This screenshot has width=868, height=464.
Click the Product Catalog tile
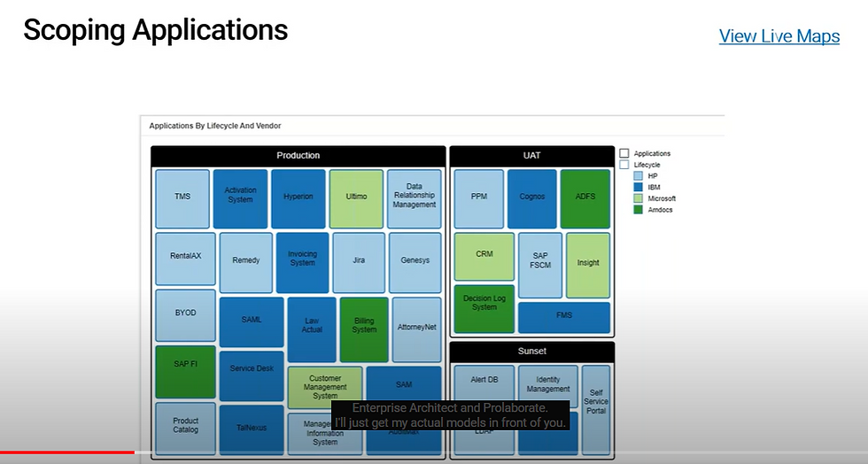pyautogui.click(x=185, y=428)
